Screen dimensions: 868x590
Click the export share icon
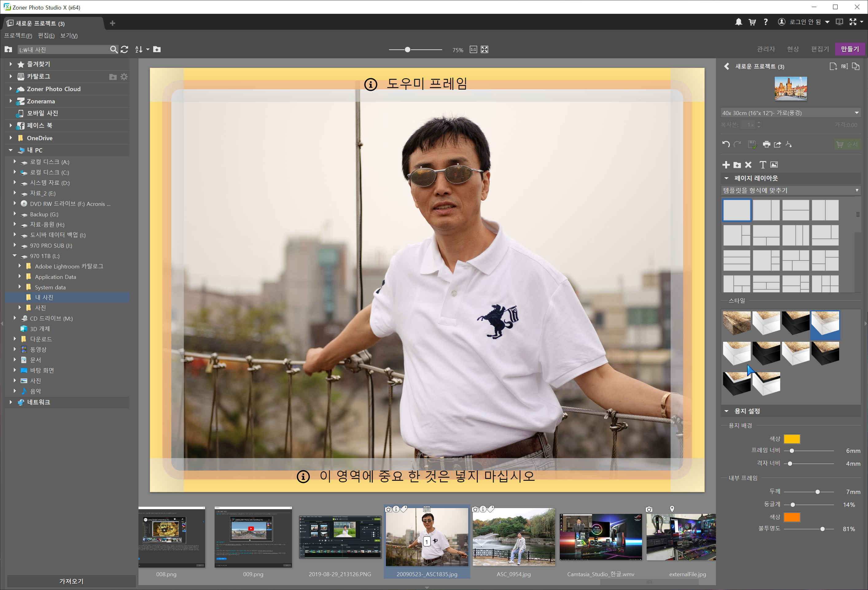point(778,145)
